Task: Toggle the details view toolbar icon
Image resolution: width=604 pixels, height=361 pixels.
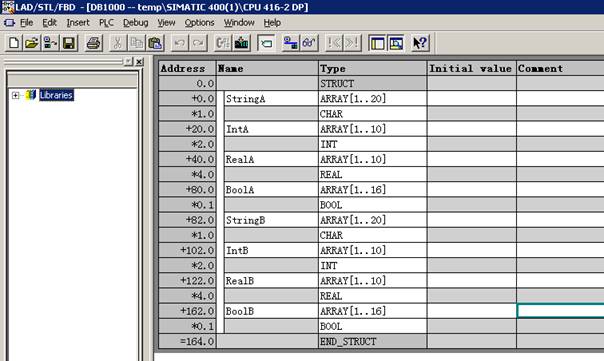Action: [x=396, y=43]
